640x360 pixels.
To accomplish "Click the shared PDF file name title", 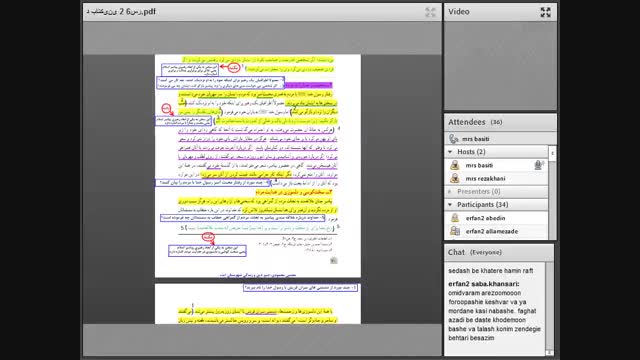I will pos(121,11).
